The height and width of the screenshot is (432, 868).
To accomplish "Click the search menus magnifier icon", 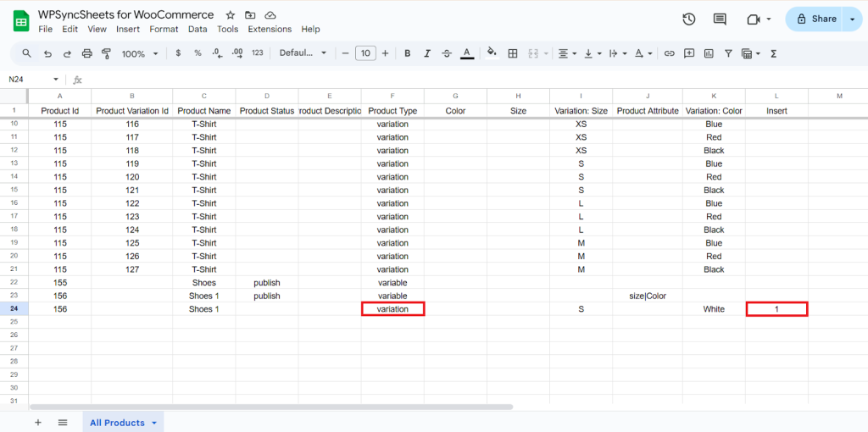I will pyautogui.click(x=26, y=53).
